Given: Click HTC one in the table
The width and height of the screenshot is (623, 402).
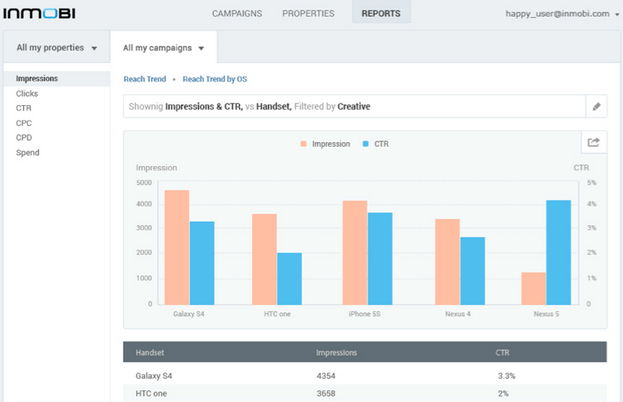Looking at the screenshot, I should (151, 394).
